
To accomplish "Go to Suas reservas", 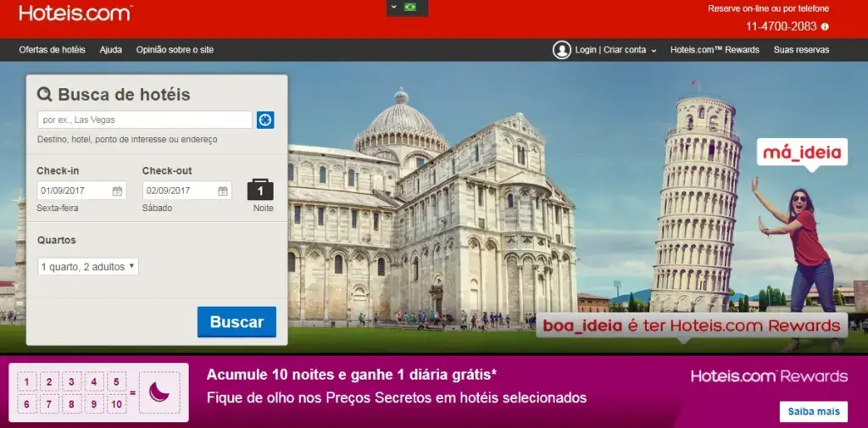I will pyautogui.click(x=801, y=50).
